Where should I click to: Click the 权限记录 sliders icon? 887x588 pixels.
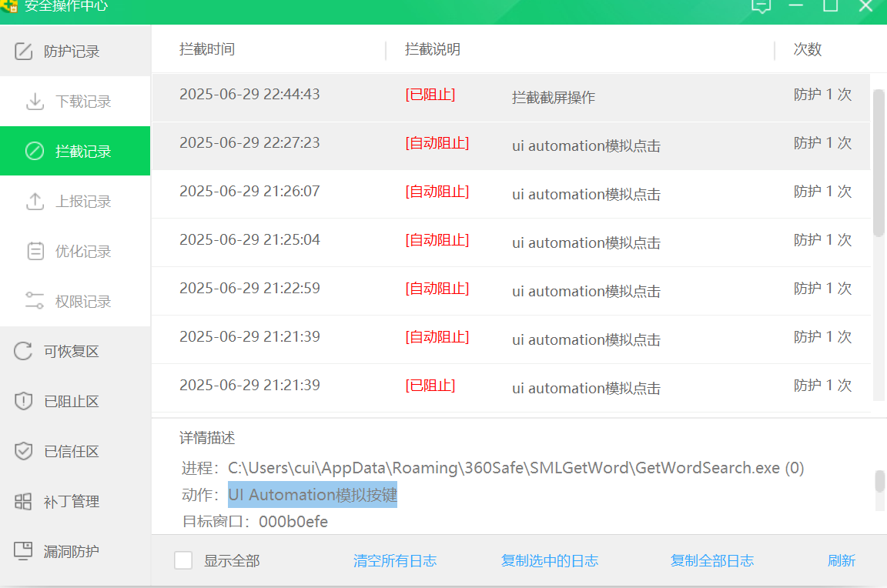point(35,302)
